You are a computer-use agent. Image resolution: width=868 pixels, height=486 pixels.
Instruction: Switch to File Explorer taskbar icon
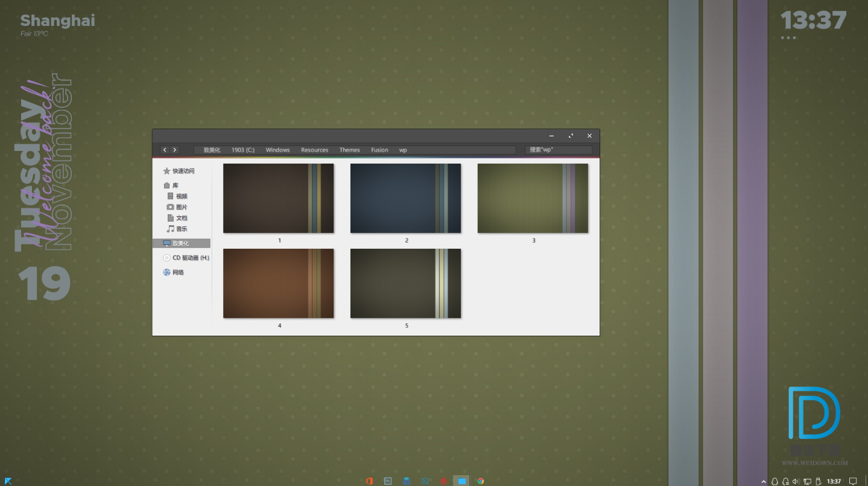point(461,481)
